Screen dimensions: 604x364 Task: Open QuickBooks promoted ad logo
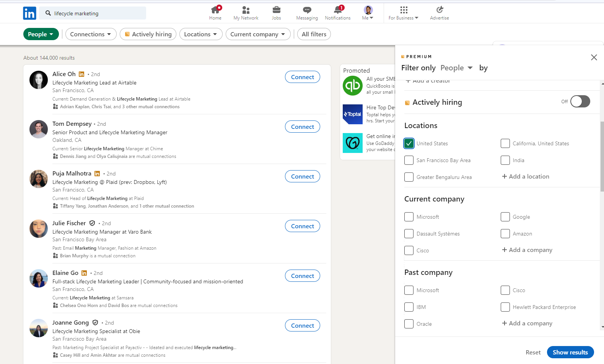[x=353, y=86]
